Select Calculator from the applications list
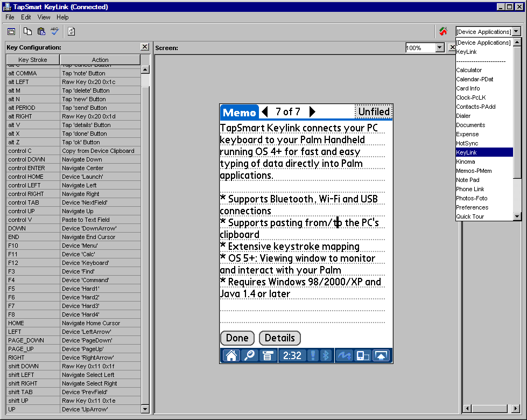527x420 pixels. pos(469,70)
